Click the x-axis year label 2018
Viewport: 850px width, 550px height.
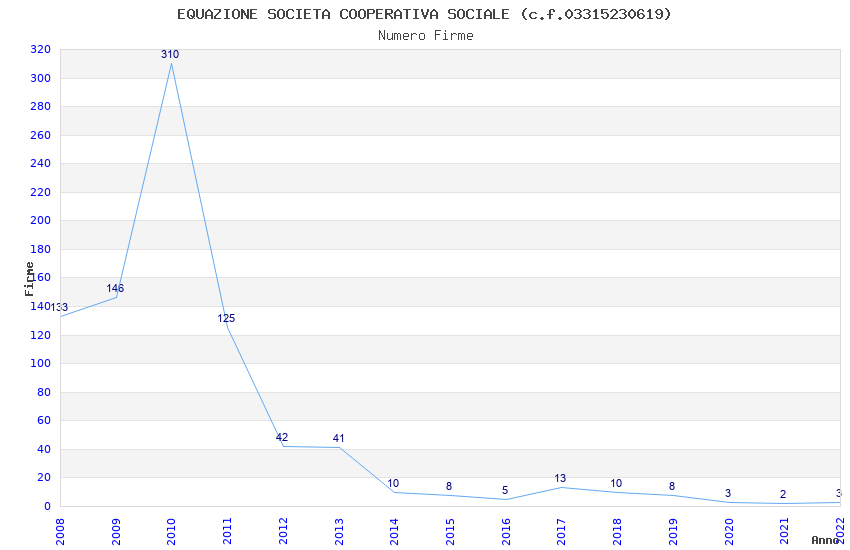pyautogui.click(x=617, y=531)
